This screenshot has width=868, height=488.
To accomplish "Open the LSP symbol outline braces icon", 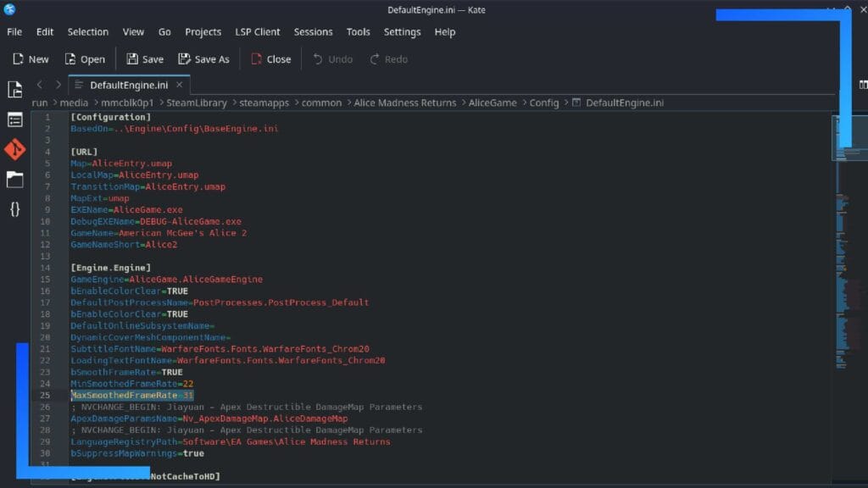I will pyautogui.click(x=14, y=208).
